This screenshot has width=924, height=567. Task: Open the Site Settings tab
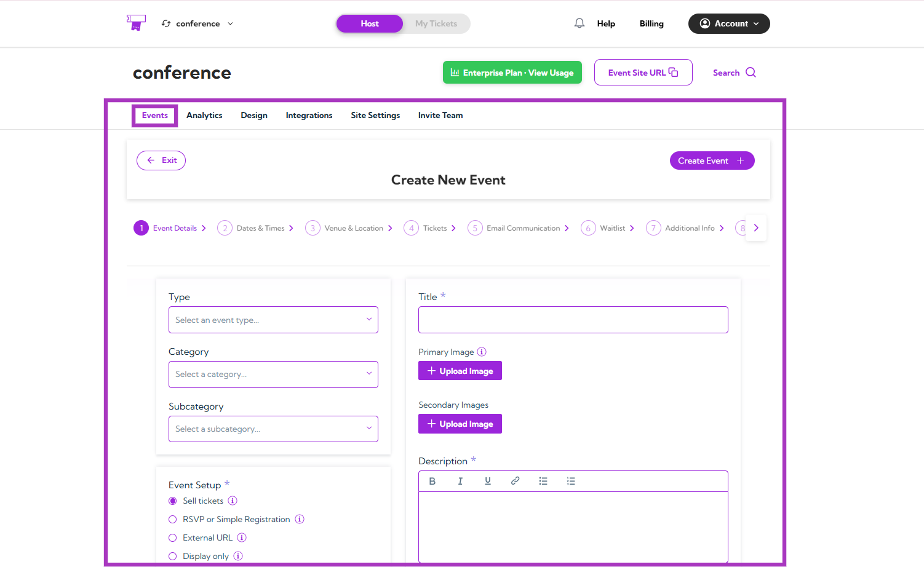tap(375, 115)
